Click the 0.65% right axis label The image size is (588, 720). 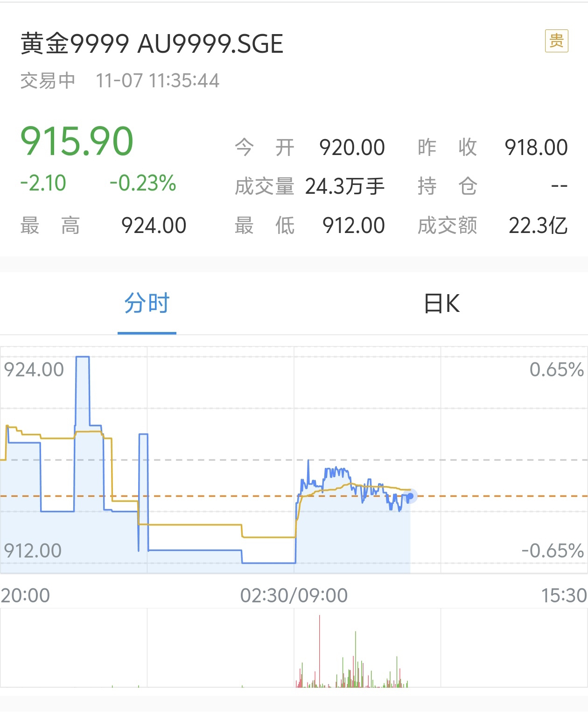(556, 370)
